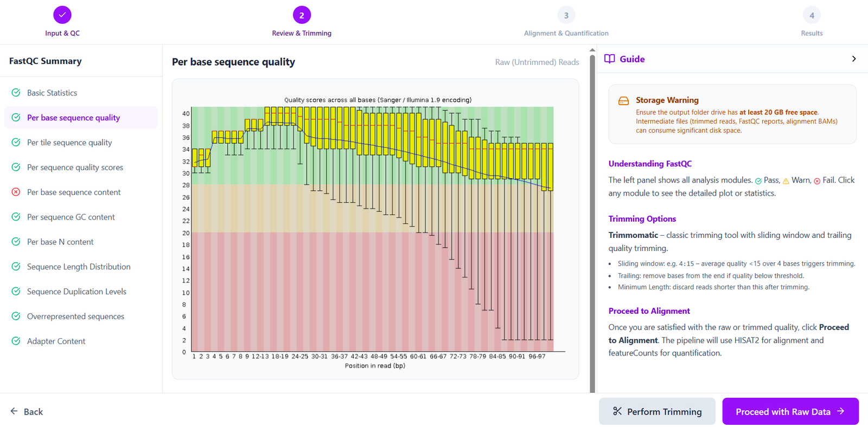Click the completed Input & QC step checkmark
Image resolution: width=868 pixels, height=427 pixels.
click(x=62, y=15)
